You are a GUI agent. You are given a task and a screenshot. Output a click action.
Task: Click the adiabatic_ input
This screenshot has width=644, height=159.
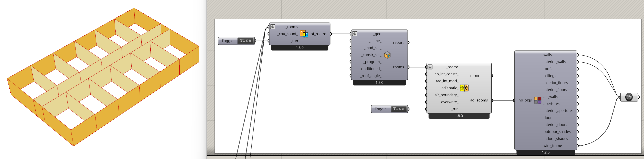450,88
